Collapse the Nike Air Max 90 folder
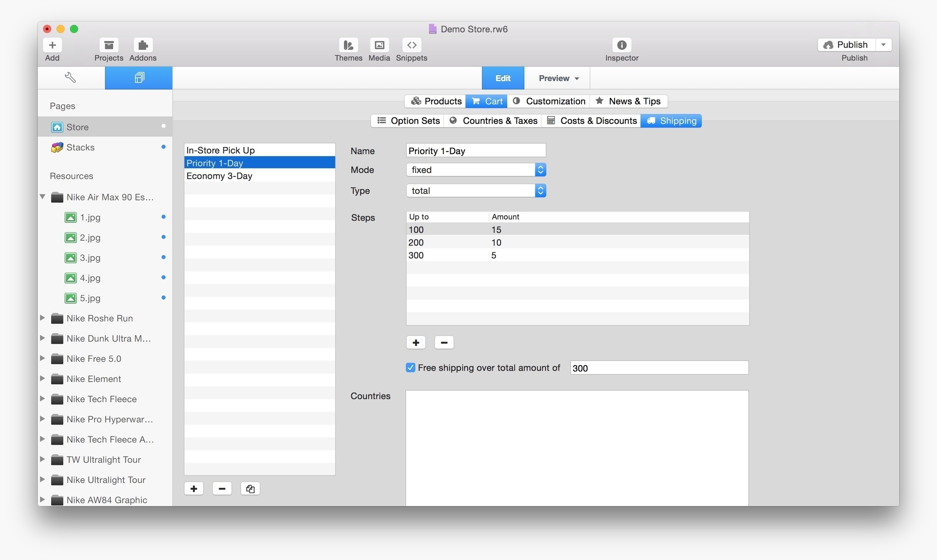937x560 pixels. pos(43,197)
